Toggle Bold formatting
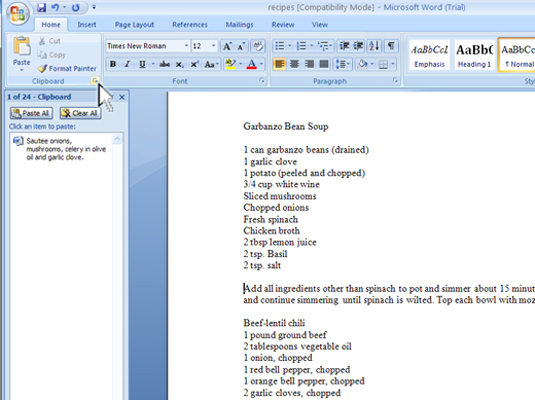 [113, 64]
